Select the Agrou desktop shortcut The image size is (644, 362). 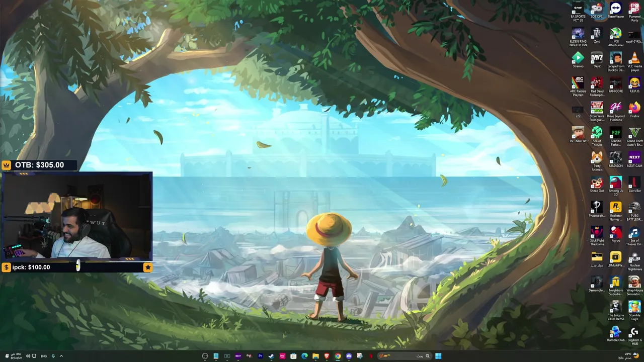(616, 235)
